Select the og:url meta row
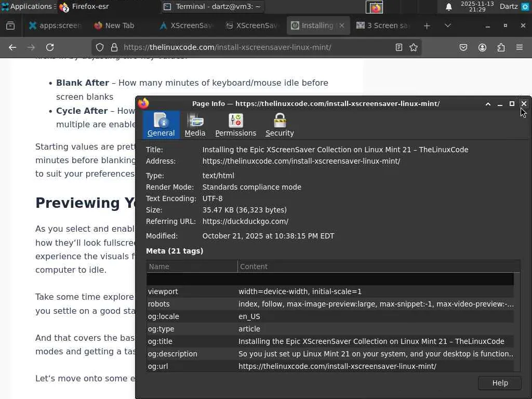The height and width of the screenshot is (399, 532). 330,366
